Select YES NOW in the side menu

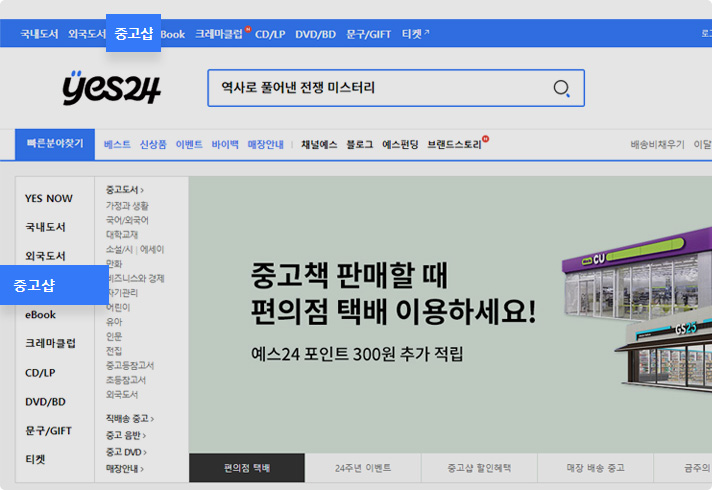[49, 198]
